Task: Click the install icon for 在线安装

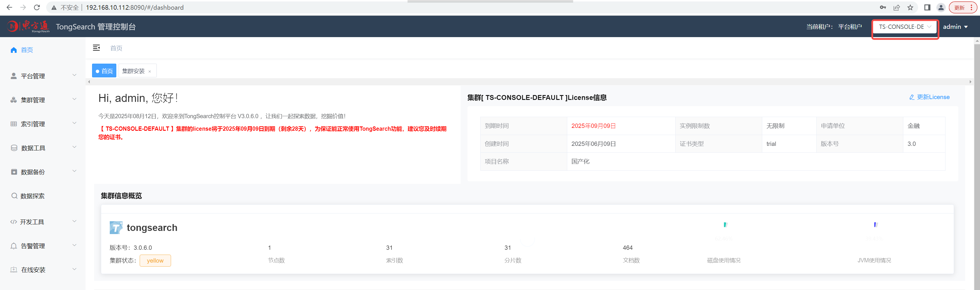Action: tap(14, 270)
